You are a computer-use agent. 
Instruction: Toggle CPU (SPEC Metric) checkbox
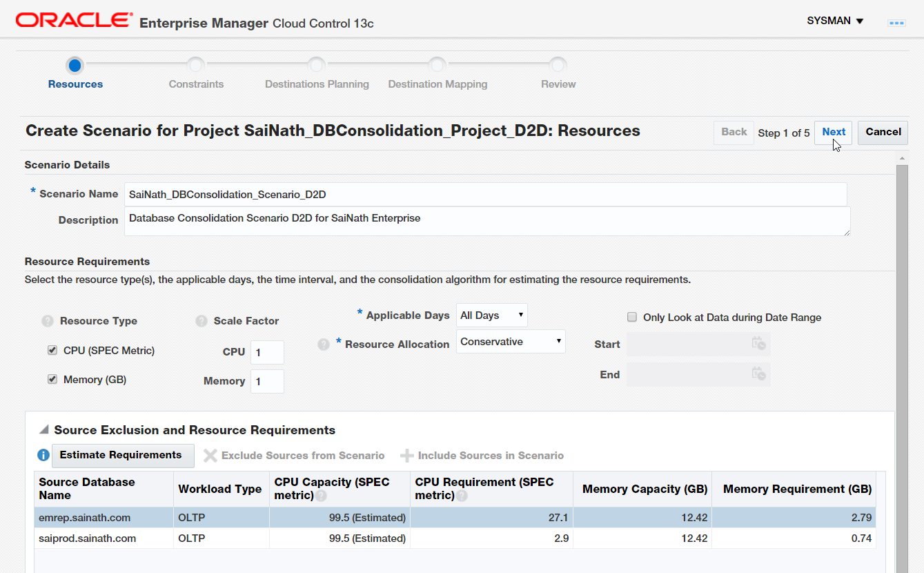pyautogui.click(x=52, y=351)
